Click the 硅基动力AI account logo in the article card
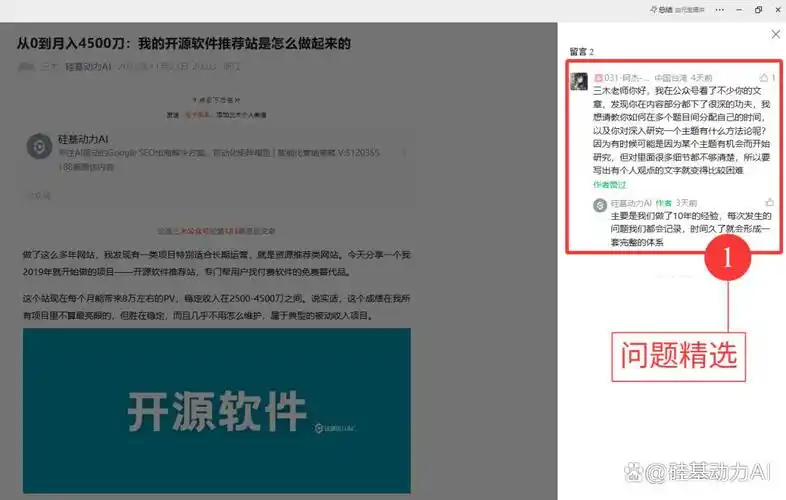 tap(39, 146)
